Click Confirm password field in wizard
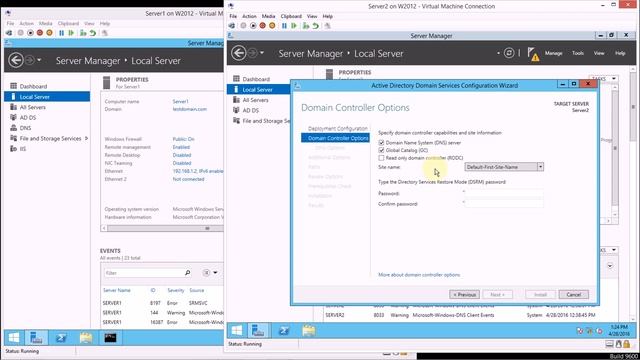The width and height of the screenshot is (640, 360). [504, 204]
